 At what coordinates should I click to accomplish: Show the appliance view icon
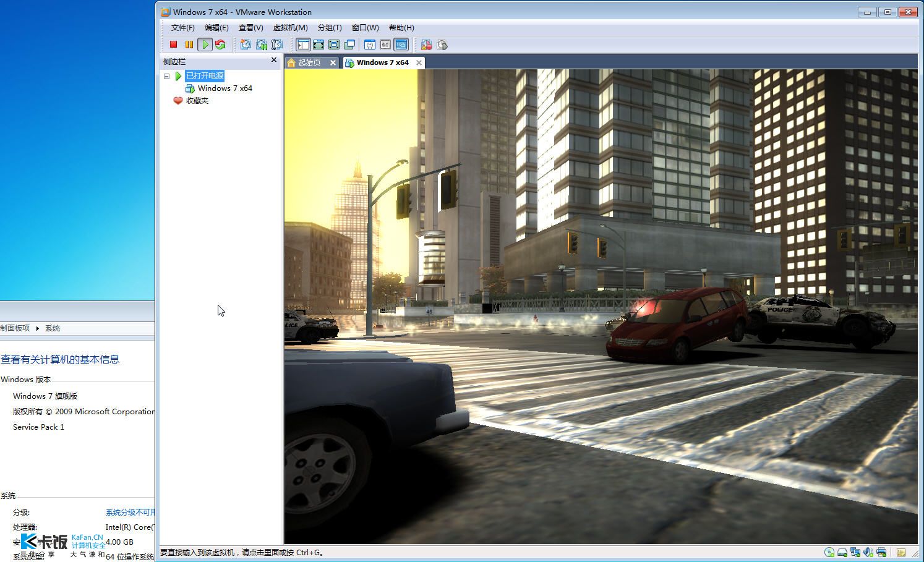point(385,45)
